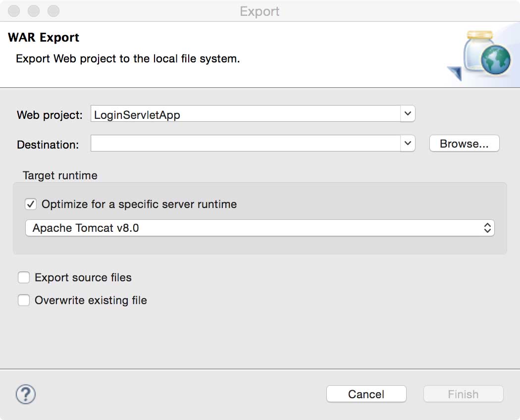Enable the Export source files checkbox

click(x=24, y=277)
